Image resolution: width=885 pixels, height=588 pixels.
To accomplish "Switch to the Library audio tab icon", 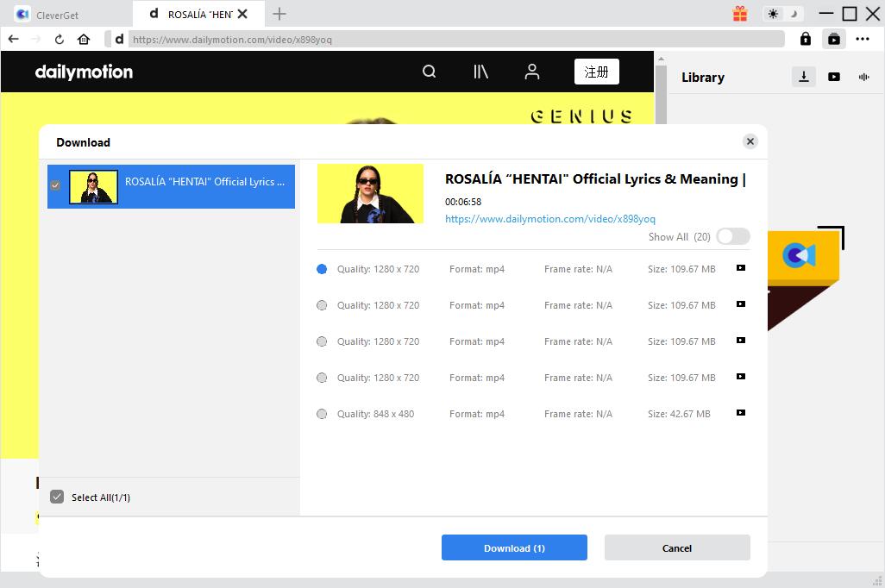I will (x=863, y=77).
